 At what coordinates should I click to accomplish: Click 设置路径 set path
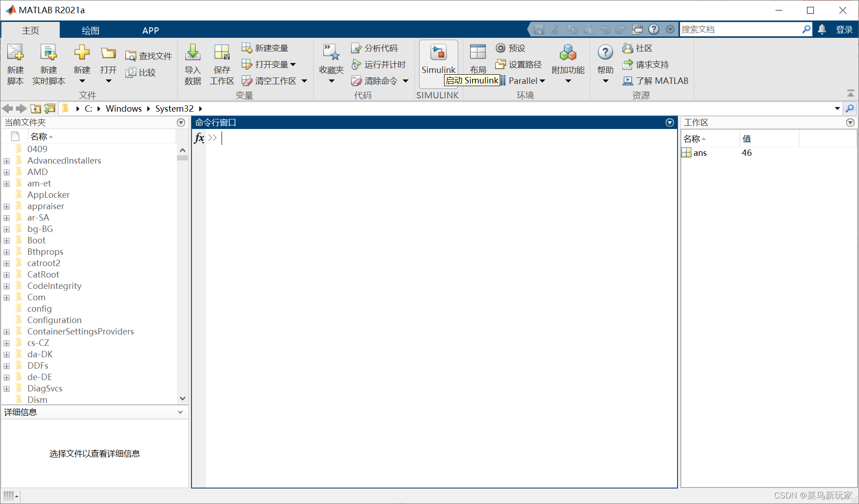click(x=519, y=64)
